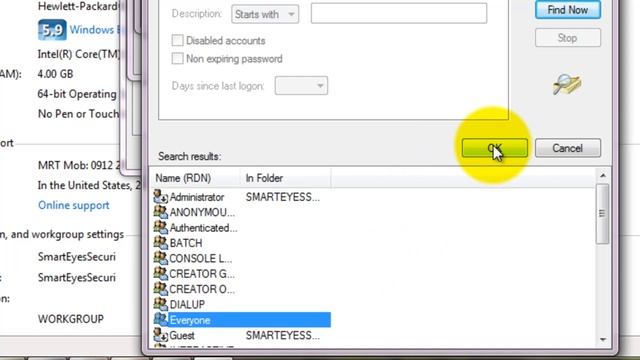Click the CREATOR O... group icon
This screenshot has height=360, width=640.
160,289
